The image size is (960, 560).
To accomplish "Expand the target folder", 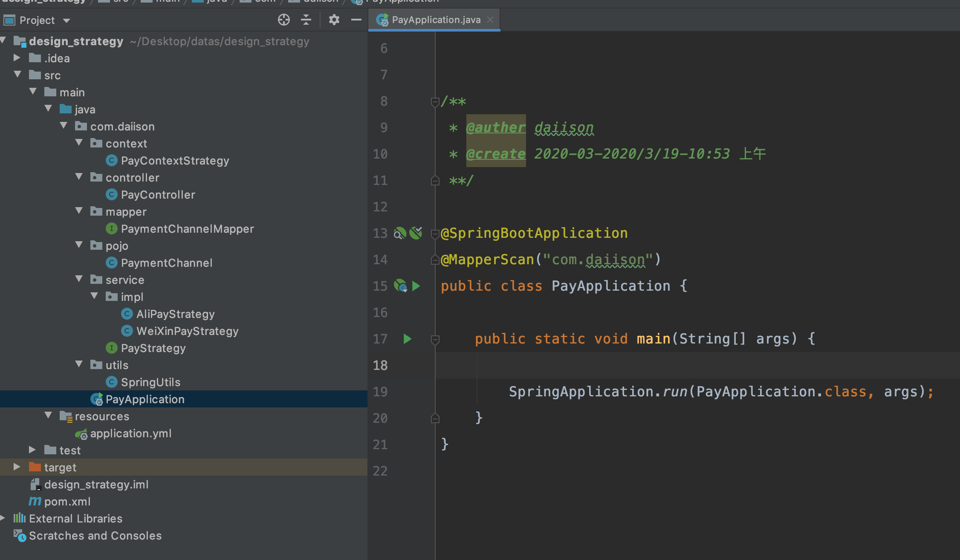I will 17,467.
